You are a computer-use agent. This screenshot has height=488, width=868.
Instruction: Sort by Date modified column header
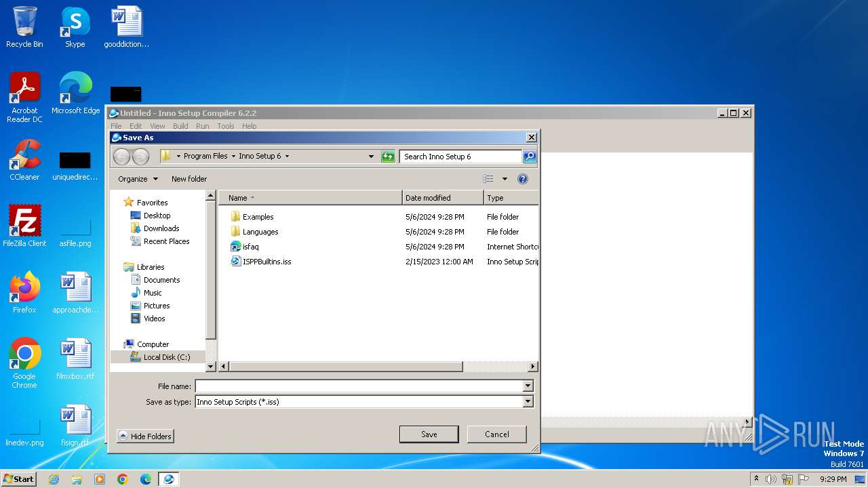coord(443,198)
